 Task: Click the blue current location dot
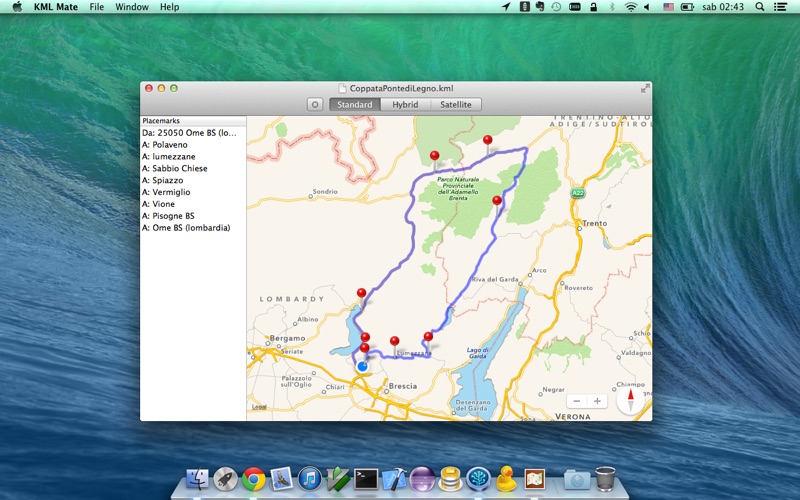362,366
